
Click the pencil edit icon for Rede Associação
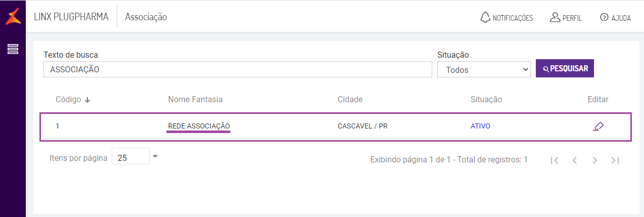pos(598,126)
